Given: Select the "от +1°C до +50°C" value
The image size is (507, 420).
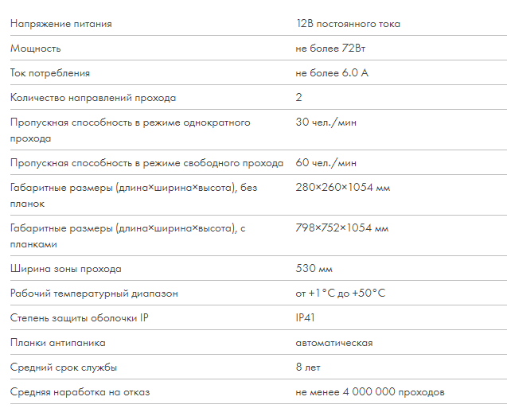Looking at the screenshot, I should 340,294.
